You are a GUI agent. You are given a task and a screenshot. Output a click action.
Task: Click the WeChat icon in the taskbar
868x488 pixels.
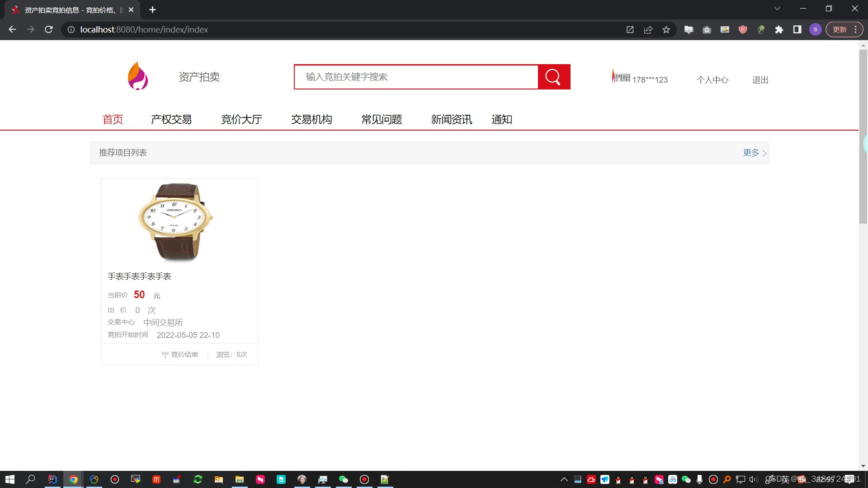[344, 479]
